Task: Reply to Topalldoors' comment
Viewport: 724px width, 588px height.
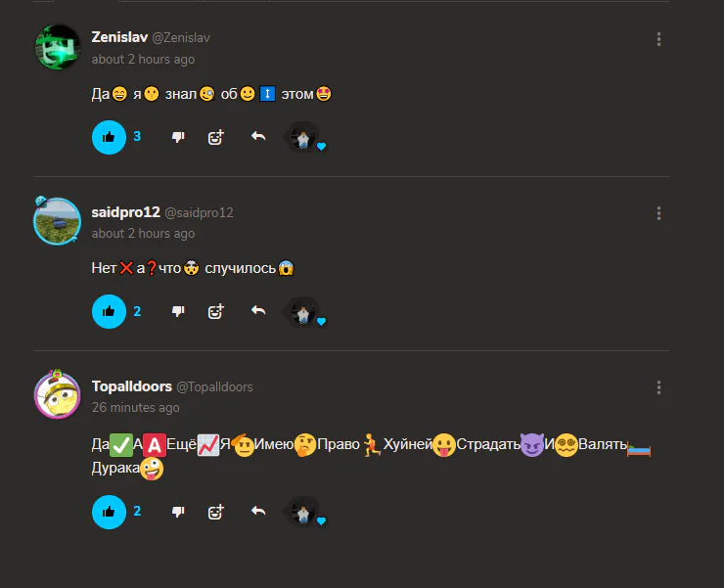Action: [x=258, y=511]
